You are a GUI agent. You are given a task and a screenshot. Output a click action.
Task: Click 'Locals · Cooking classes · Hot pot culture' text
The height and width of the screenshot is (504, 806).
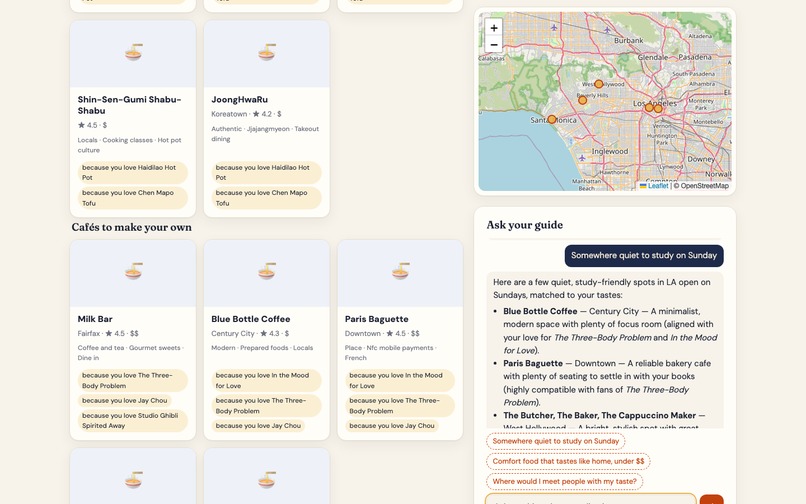130,145
